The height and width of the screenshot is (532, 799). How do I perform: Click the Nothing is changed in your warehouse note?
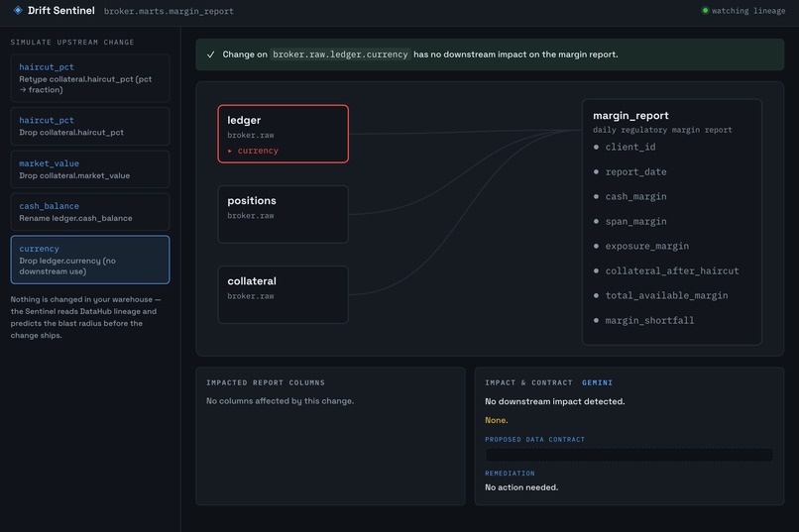[85, 317]
